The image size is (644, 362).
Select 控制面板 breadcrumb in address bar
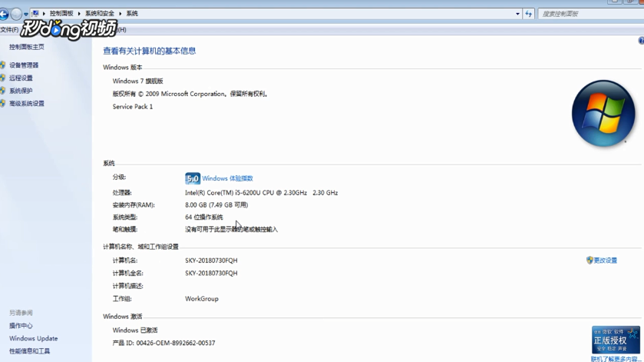[61, 14]
